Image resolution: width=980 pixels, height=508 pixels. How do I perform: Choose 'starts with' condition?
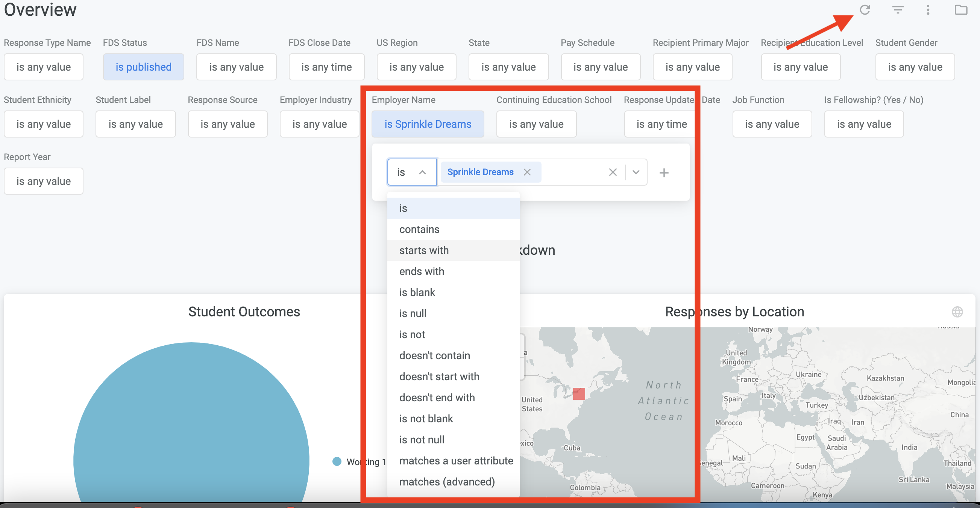tap(453, 250)
